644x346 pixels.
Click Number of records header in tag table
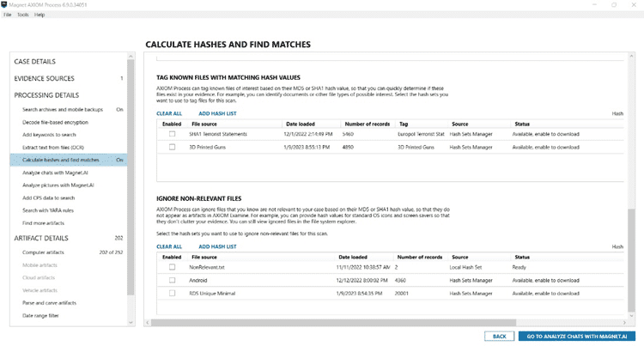[x=368, y=124]
